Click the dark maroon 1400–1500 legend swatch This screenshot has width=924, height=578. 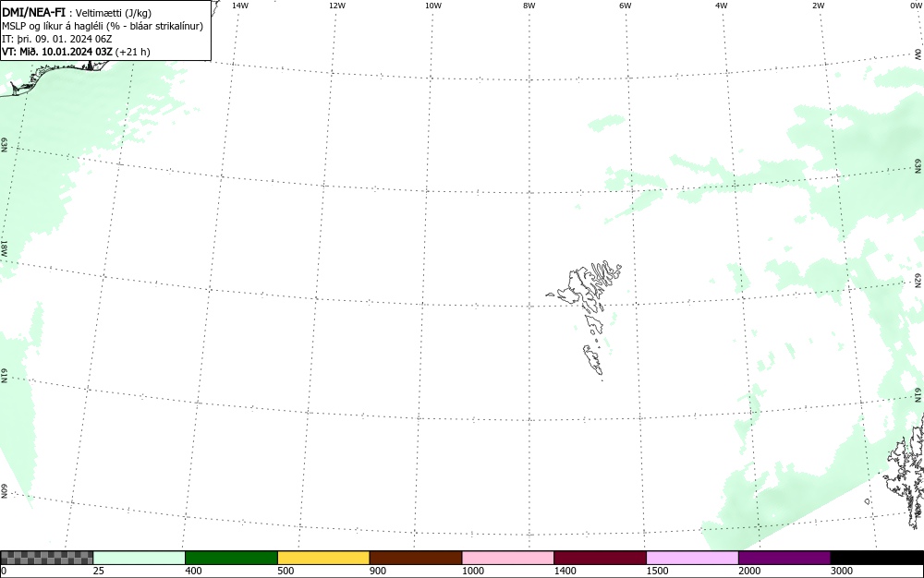(x=600, y=558)
